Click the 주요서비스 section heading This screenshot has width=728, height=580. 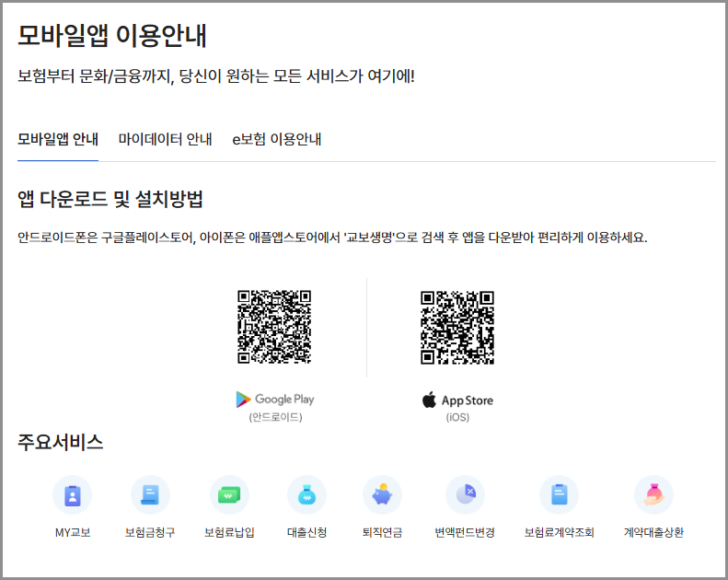tap(61, 442)
